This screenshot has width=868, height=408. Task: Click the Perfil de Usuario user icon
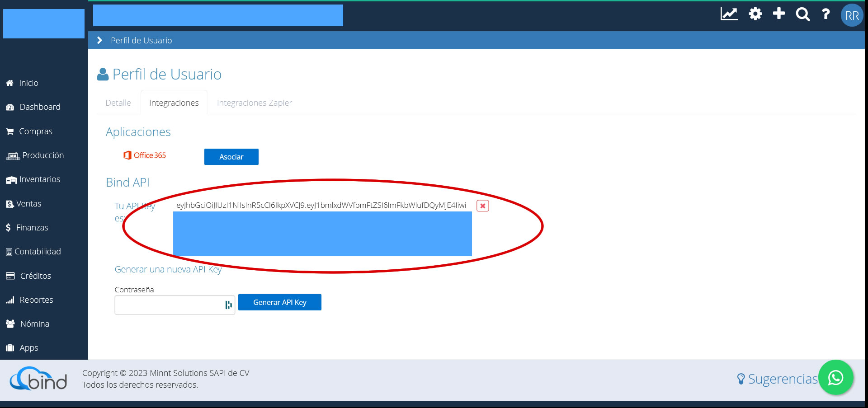103,74
